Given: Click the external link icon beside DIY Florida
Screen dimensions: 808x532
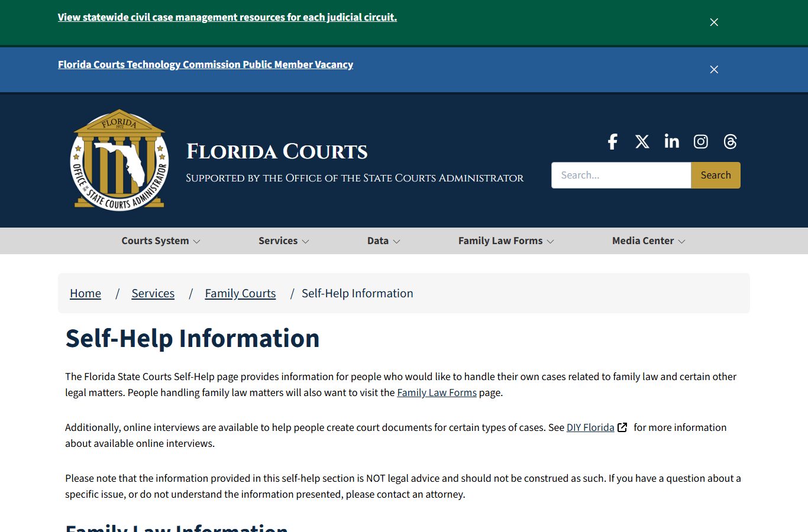Looking at the screenshot, I should click(x=622, y=427).
